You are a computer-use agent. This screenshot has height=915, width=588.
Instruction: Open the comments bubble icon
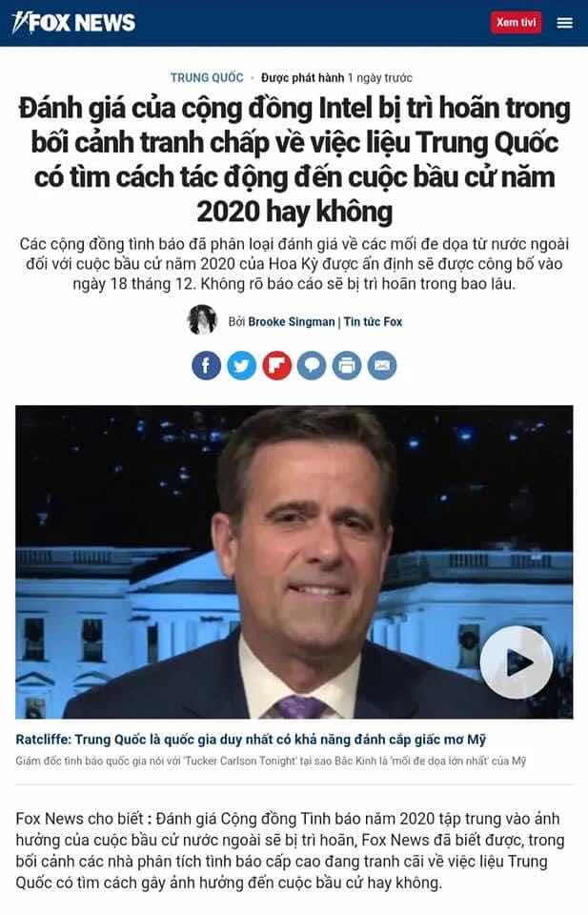pos(312,366)
